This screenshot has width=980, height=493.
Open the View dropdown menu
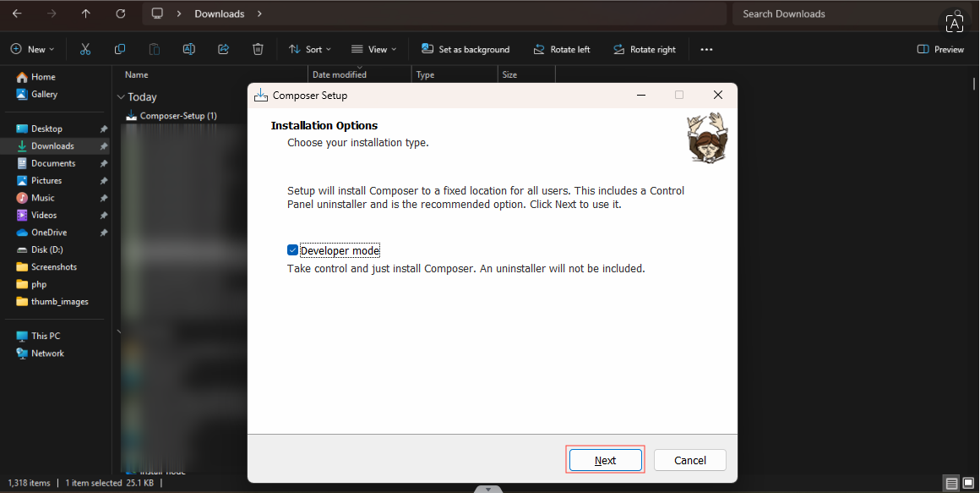click(373, 49)
